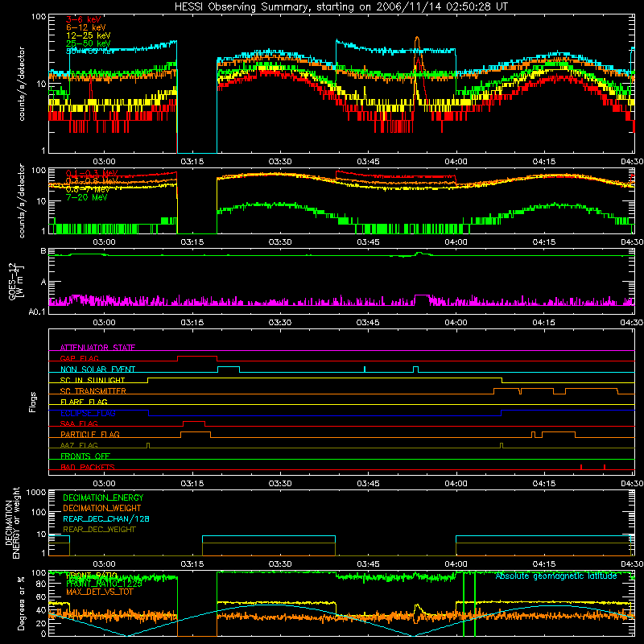The image size is (644, 644).
Task: Click the 1000 tick on the Decimation axis
Action: click(36, 493)
